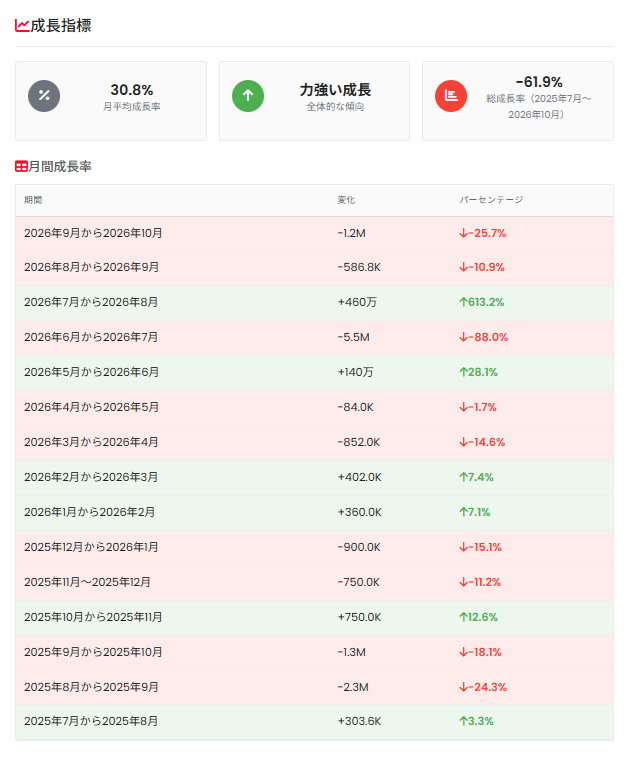Click the +460万 change value

tap(357, 303)
